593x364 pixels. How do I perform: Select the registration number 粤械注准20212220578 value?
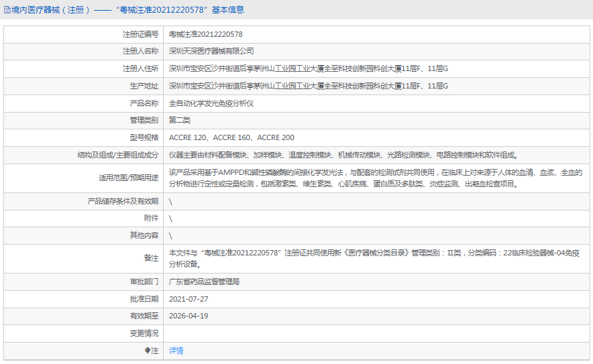206,34
